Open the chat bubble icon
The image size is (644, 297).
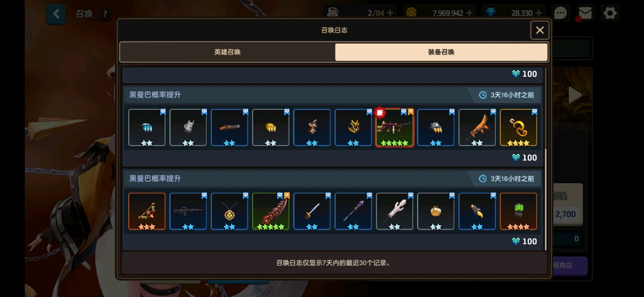coord(560,13)
